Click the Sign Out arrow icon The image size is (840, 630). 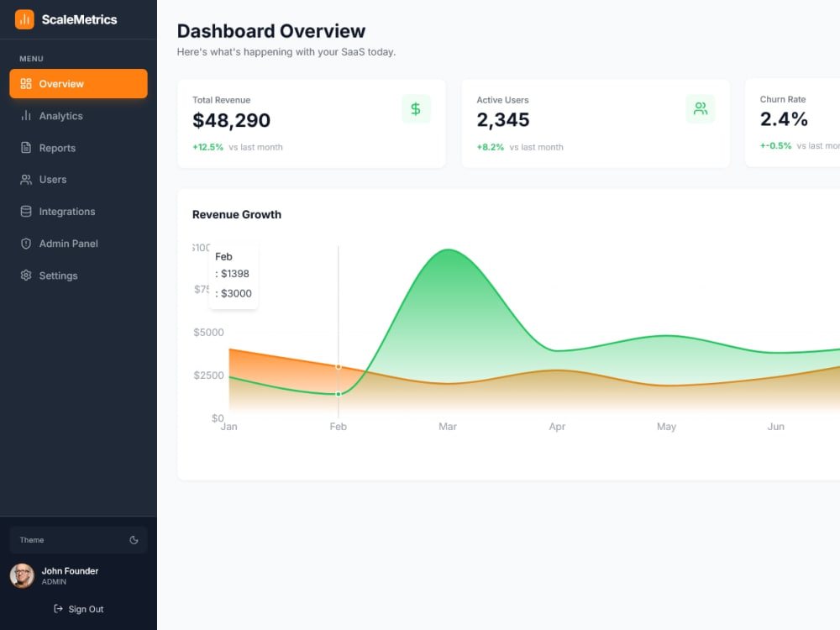[x=59, y=608]
